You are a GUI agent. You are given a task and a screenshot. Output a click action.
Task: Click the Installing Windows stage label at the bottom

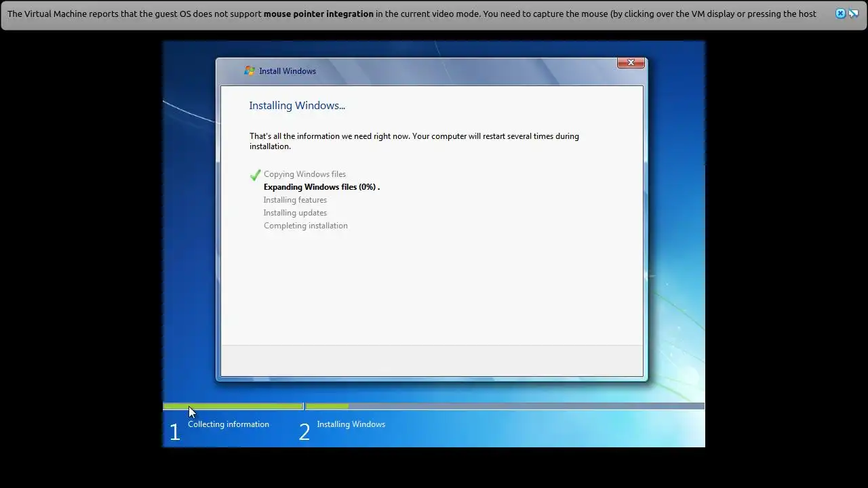351,424
